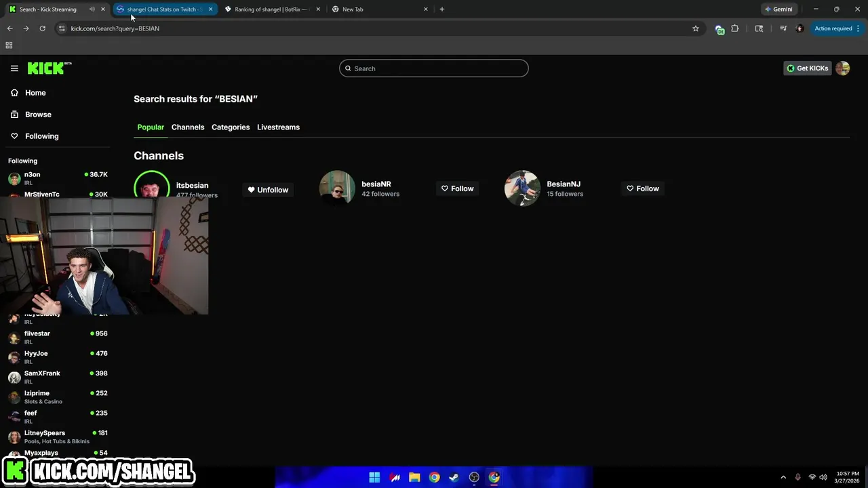The width and height of the screenshot is (868, 488).
Task: Open Wi-Fi network settings in tray
Action: (x=812, y=477)
